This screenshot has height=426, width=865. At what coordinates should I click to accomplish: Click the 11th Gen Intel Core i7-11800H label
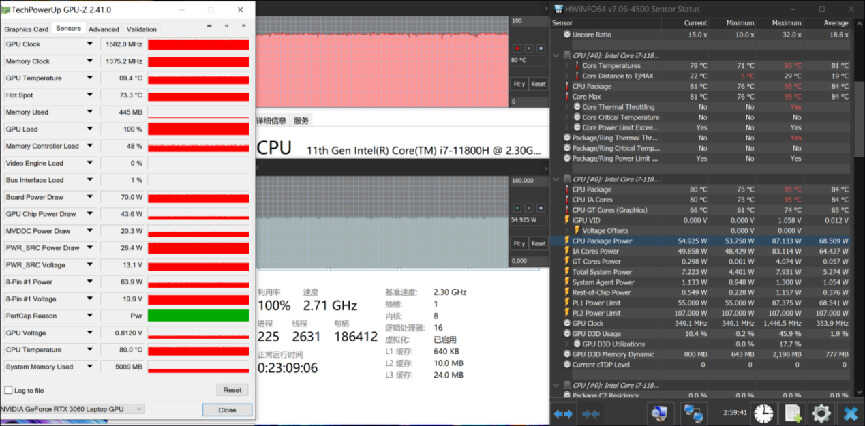point(424,150)
